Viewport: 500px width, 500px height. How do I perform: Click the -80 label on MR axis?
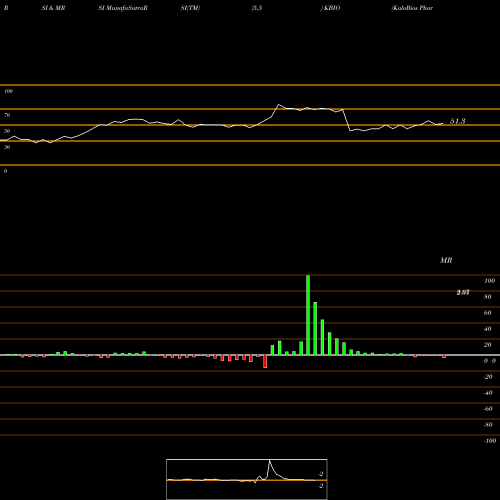coord(488,425)
